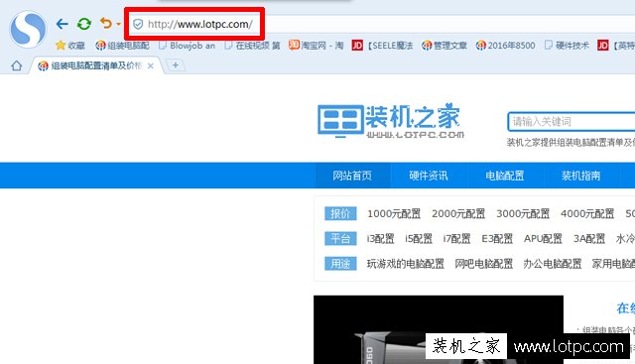This screenshot has width=635, height=364.
Task: Open the 硬件技术 bookmark
Action: click(x=567, y=46)
